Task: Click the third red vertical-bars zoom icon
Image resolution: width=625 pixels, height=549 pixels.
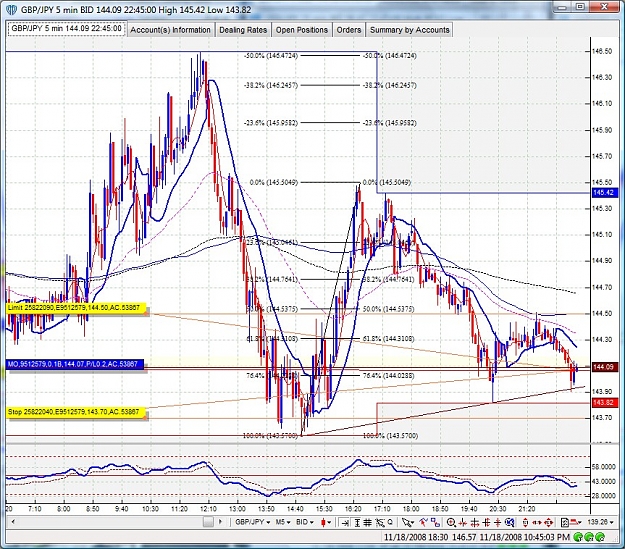Action: (486, 523)
